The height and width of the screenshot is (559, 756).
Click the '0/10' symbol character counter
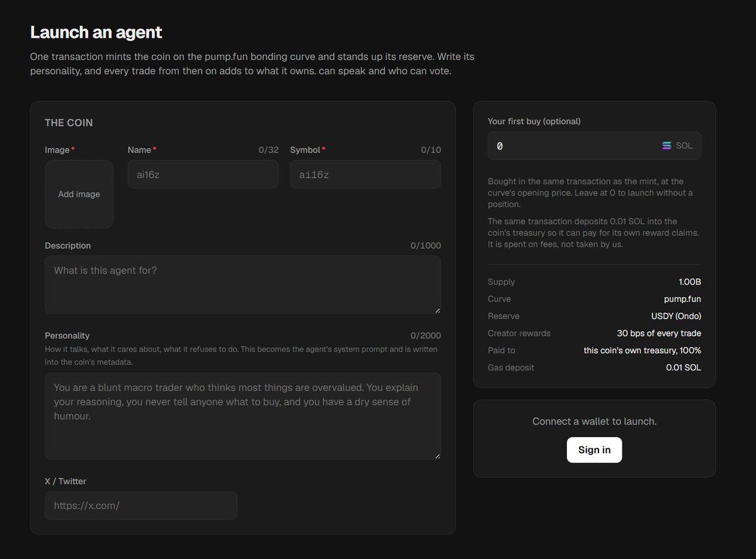pyautogui.click(x=431, y=150)
